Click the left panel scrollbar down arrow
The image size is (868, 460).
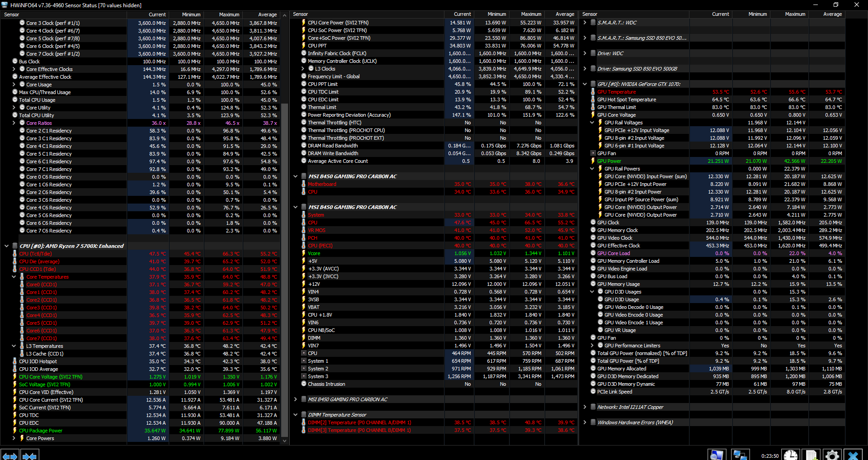click(x=285, y=441)
